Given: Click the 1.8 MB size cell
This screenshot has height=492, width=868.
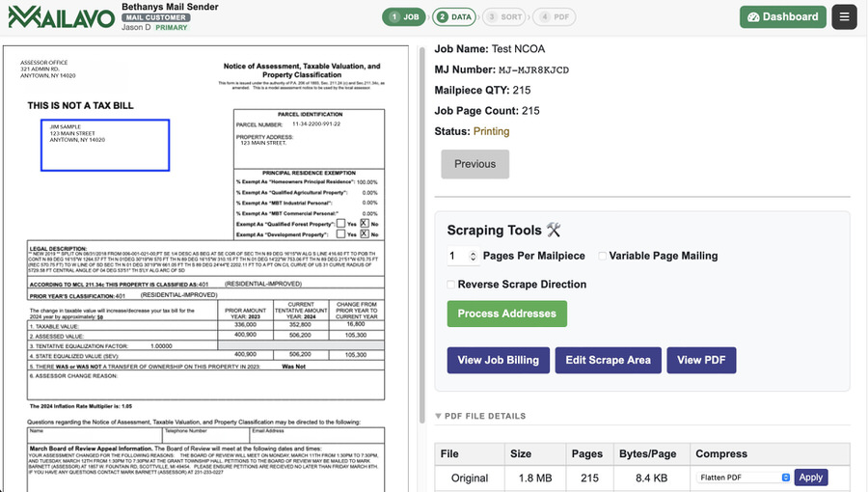Looking at the screenshot, I should pyautogui.click(x=535, y=478).
